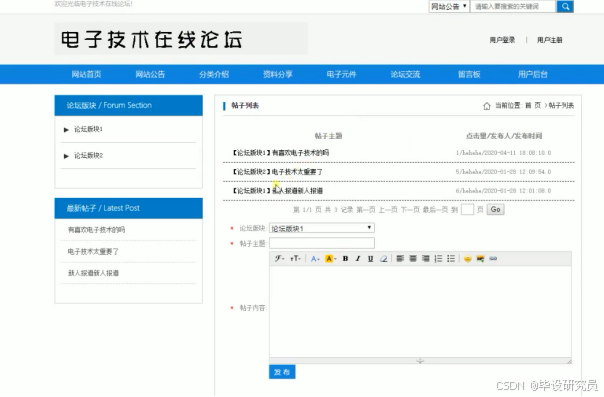Click the 上一页 pagination link
The width and height of the screenshot is (604, 397).
click(x=388, y=210)
